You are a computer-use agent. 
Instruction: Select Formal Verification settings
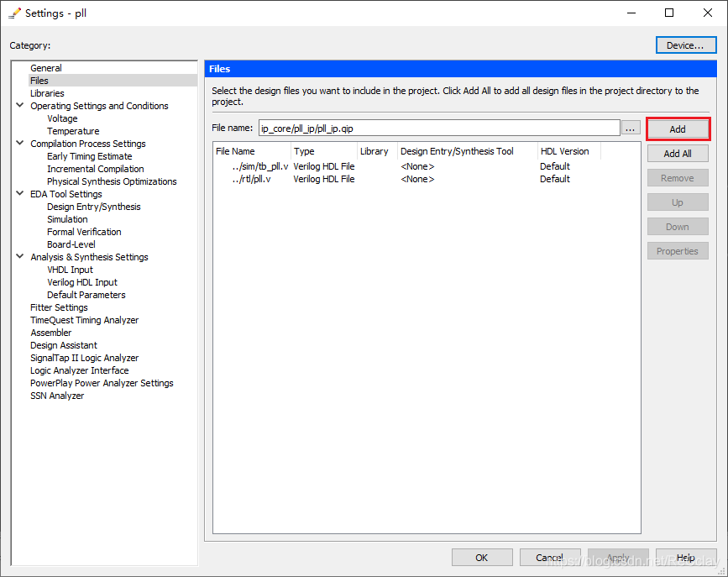84,231
